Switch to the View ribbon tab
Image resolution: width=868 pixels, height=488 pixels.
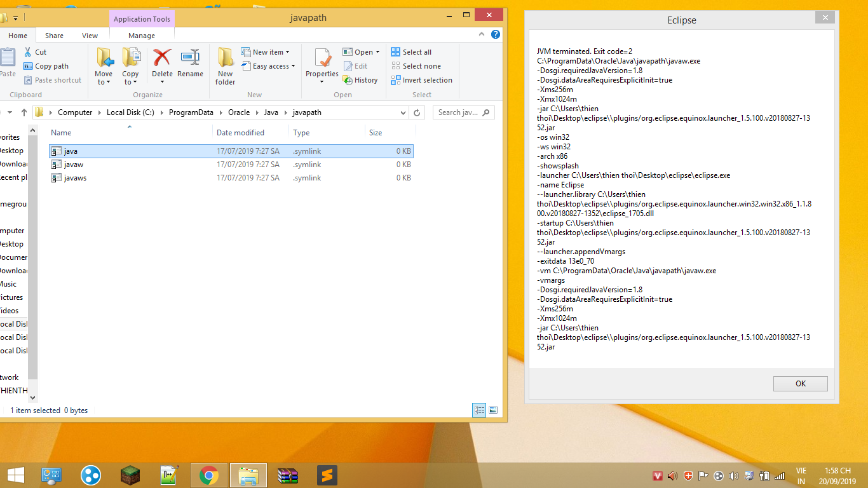[x=90, y=36]
